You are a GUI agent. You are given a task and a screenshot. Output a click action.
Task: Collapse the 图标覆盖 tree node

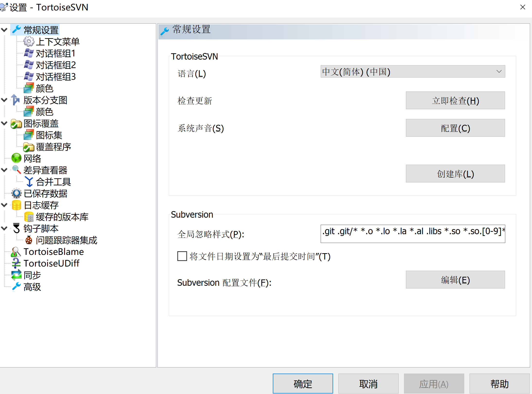(4, 123)
